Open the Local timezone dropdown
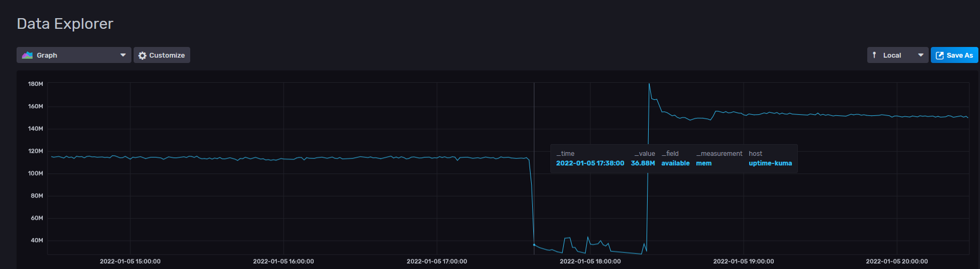Image resolution: width=980 pixels, height=269 pixels. point(898,55)
